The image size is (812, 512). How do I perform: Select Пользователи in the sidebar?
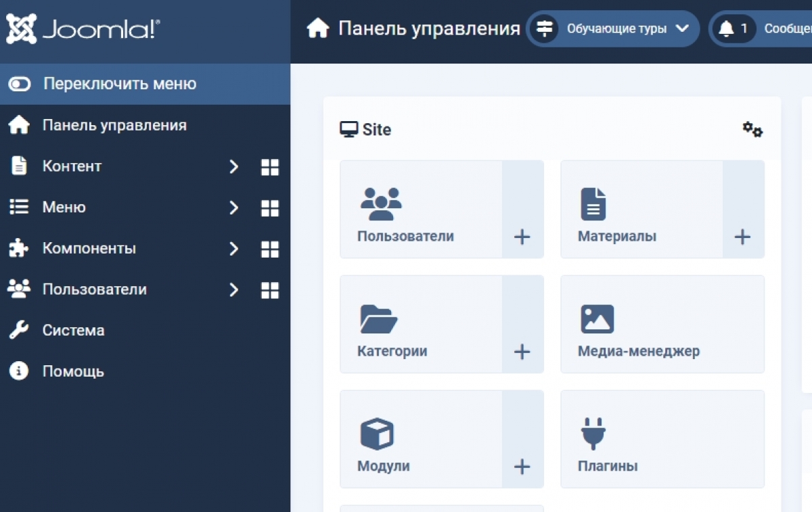[95, 289]
